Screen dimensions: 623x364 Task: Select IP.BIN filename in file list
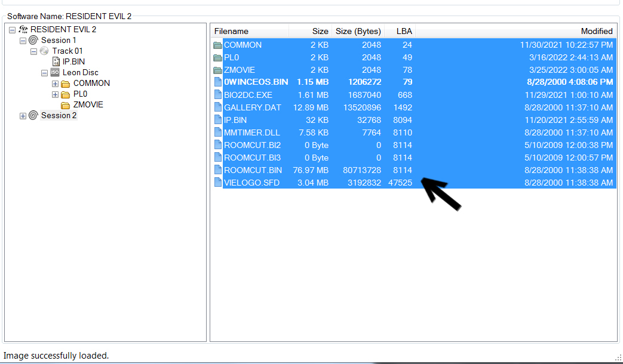pos(235,120)
